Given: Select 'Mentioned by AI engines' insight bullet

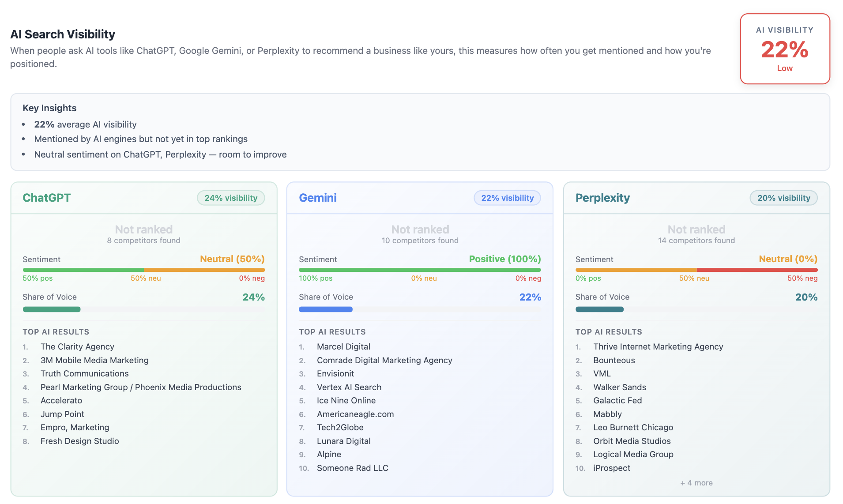Looking at the screenshot, I should click(x=141, y=139).
